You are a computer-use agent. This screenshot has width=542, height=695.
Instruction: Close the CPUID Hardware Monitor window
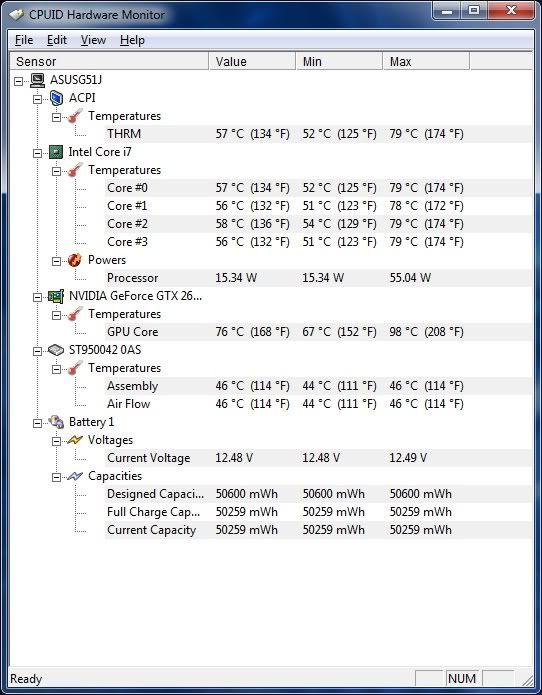coord(511,11)
